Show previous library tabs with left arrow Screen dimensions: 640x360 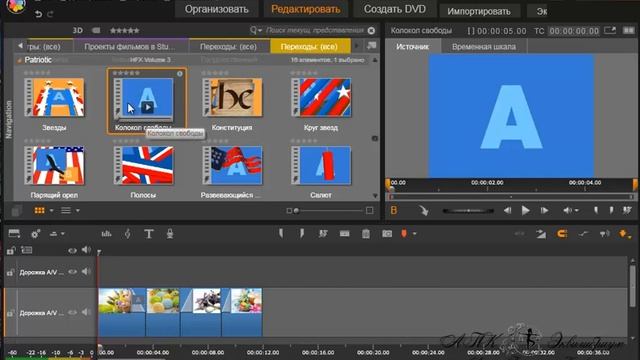pos(20,46)
